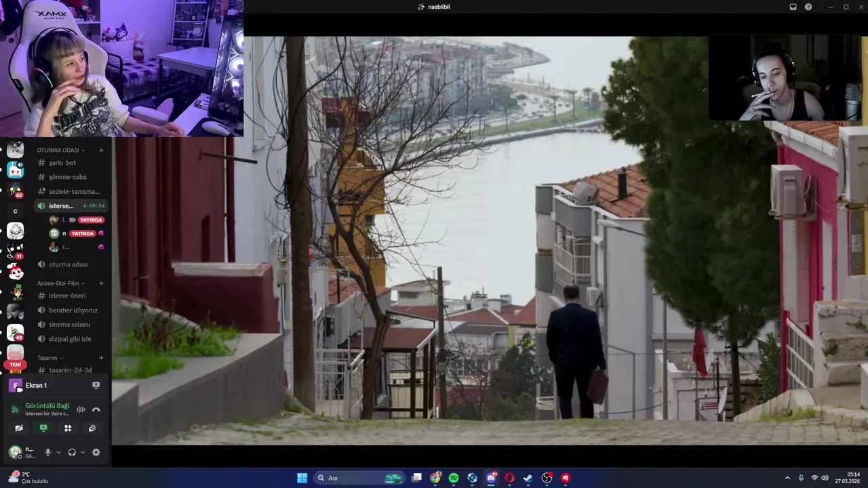Click the Ara taskbar search box
This screenshot has width=868, height=488.
point(359,478)
